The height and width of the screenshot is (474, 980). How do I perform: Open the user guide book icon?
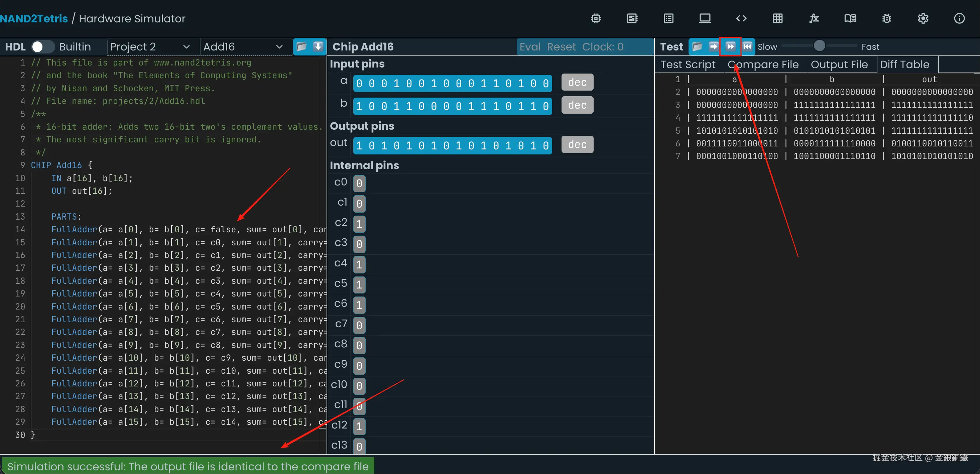pos(850,18)
